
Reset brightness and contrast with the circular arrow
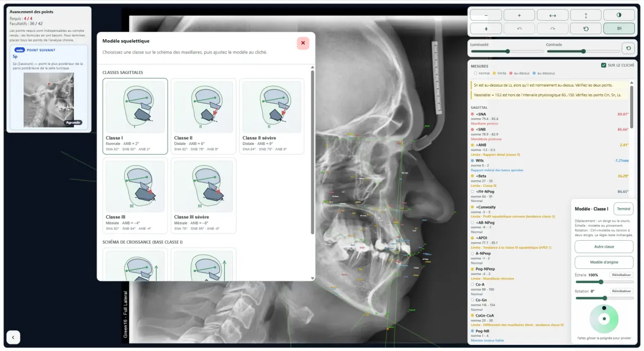628,48
